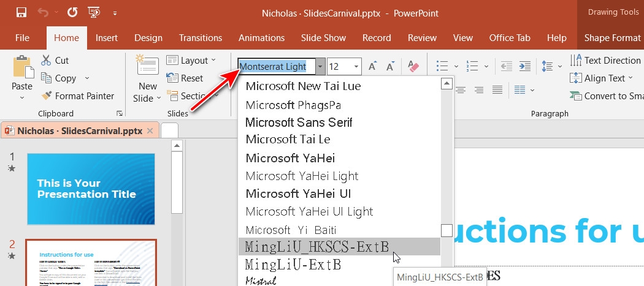Click the Paste clipboard icon
The image size is (644, 286).
point(23,67)
